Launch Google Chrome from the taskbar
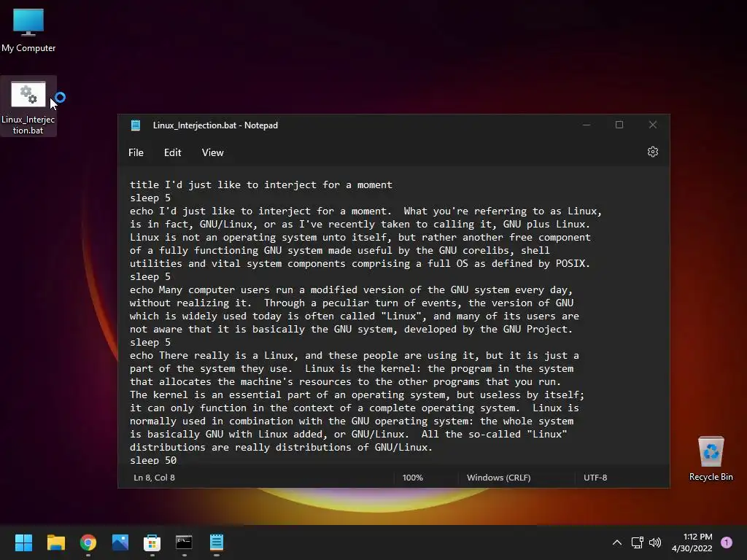The height and width of the screenshot is (560, 747). [x=88, y=542]
